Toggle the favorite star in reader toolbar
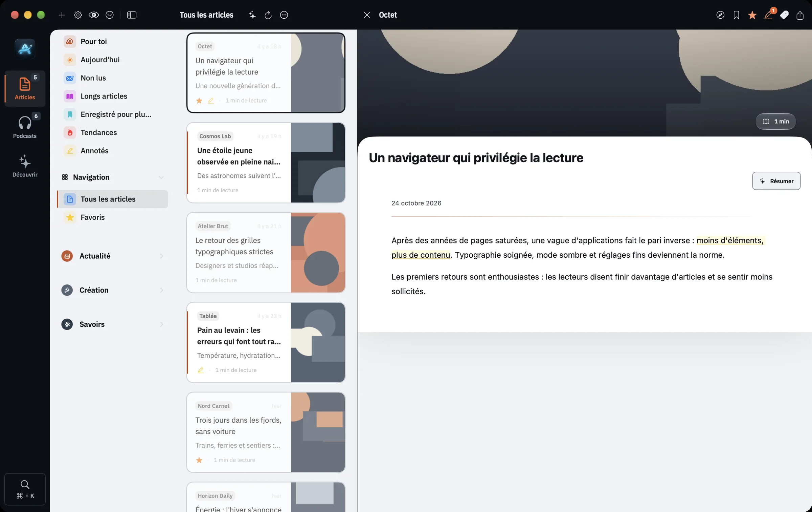The height and width of the screenshot is (512, 812). (x=752, y=15)
